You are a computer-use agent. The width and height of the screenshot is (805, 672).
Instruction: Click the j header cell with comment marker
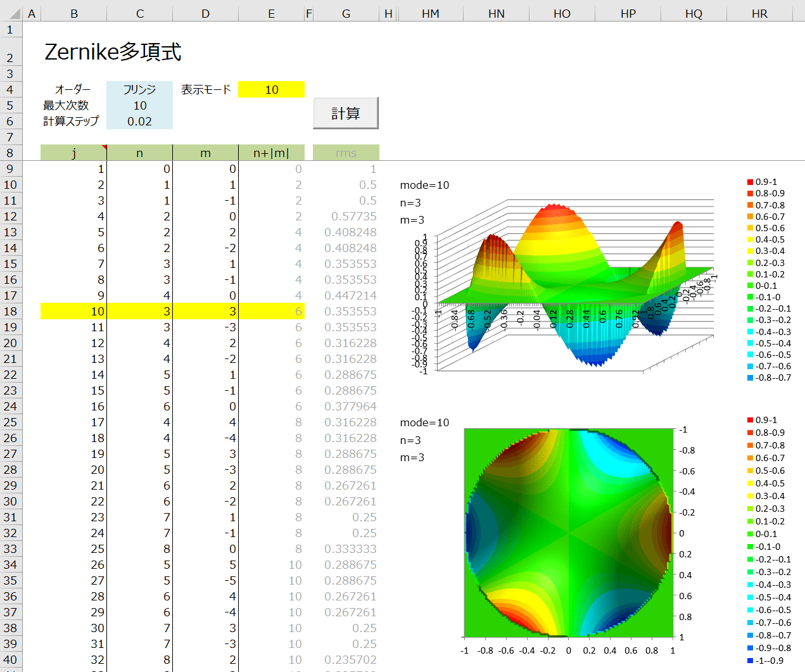point(73,153)
